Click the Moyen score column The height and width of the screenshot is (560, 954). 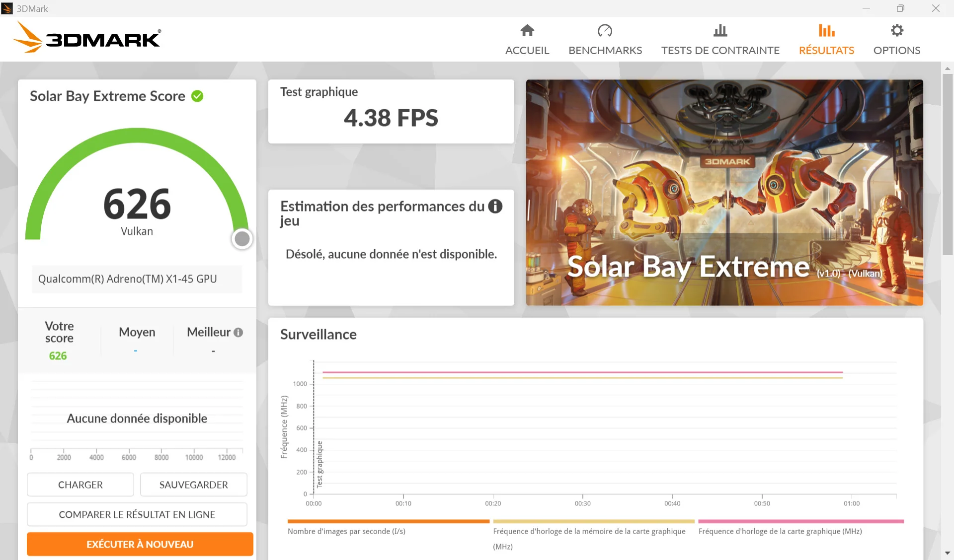point(137,340)
